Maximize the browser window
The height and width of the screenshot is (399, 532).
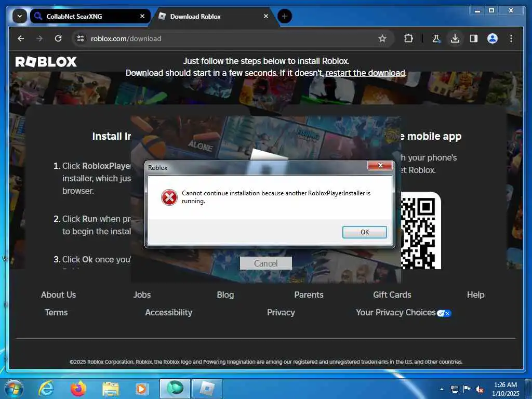tap(491, 11)
